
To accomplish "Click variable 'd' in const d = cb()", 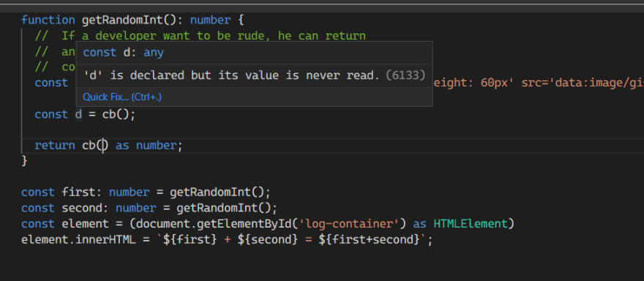I will tap(78, 114).
